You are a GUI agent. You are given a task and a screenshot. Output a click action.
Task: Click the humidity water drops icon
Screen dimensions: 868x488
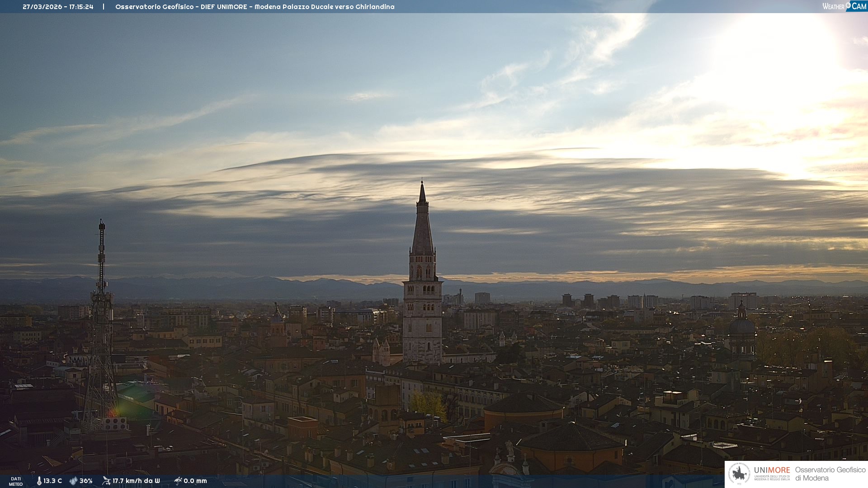(x=73, y=481)
